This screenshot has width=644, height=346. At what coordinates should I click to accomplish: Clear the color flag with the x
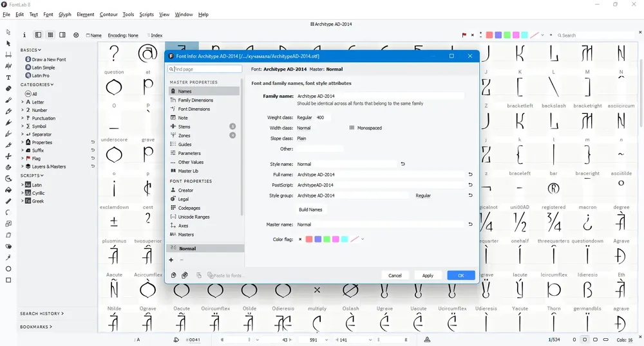[300, 239]
